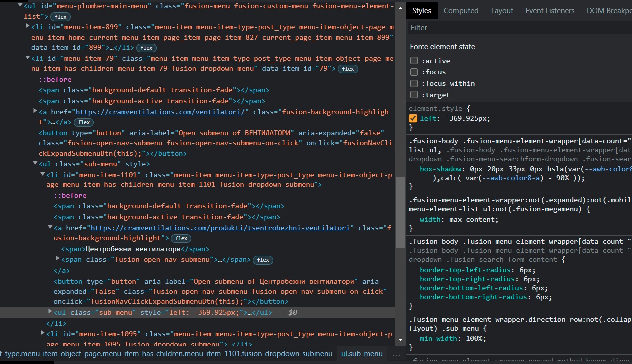Click the ellipsis inside the selected sub-menu ul
Screen dimensions: 632x364
pos(250,313)
